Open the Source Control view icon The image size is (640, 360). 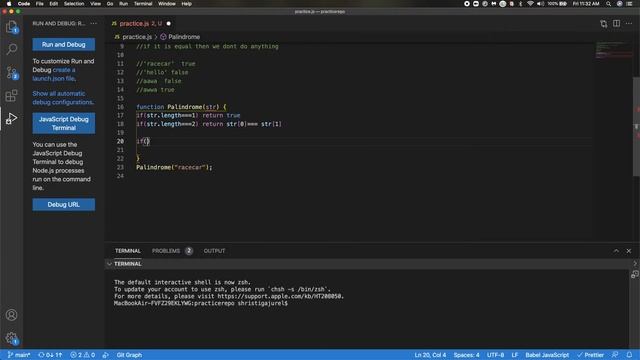click(11, 73)
